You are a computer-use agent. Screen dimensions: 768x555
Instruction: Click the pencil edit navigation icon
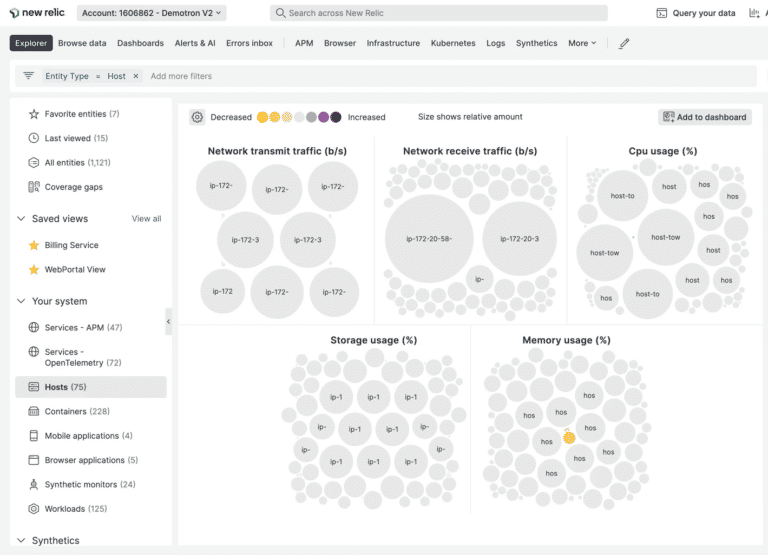pos(624,44)
